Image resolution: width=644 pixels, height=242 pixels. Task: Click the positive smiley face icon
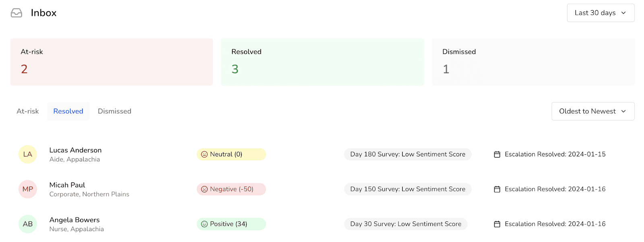click(x=204, y=224)
